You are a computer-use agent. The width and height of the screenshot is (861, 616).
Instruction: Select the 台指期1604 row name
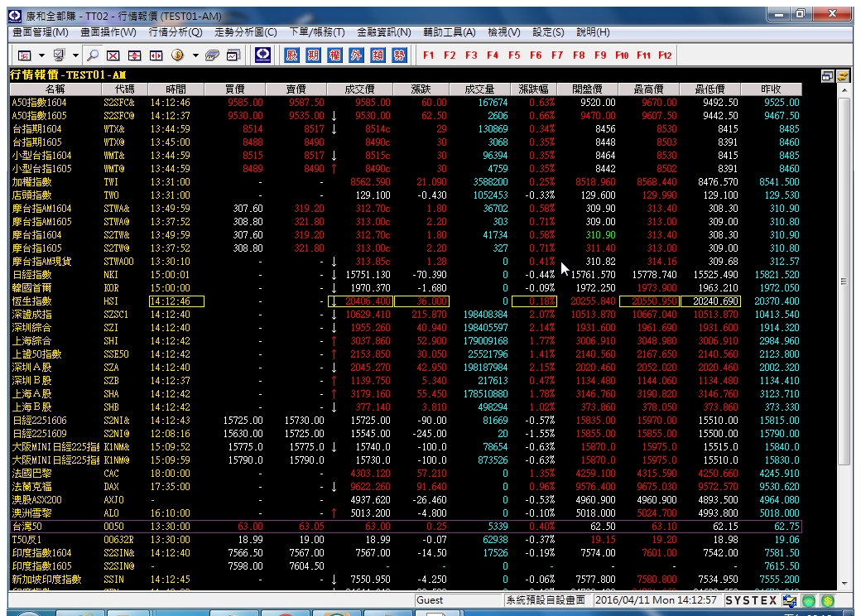(x=36, y=129)
